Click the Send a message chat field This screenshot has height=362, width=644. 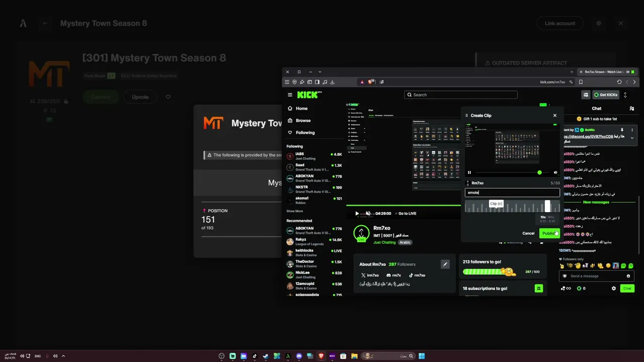tap(597, 276)
